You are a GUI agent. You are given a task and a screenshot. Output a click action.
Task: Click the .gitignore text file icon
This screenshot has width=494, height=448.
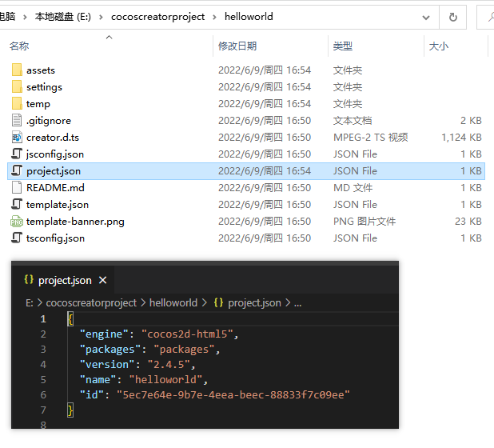point(17,121)
